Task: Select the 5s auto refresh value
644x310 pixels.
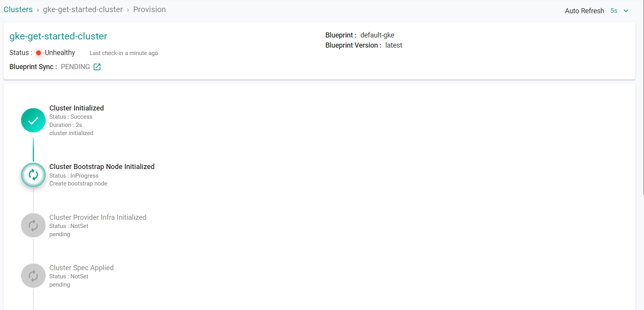Action: [x=614, y=11]
